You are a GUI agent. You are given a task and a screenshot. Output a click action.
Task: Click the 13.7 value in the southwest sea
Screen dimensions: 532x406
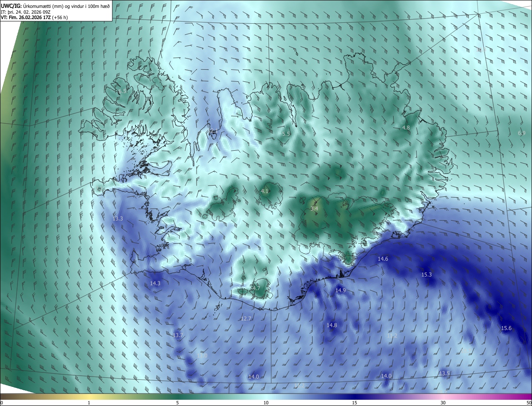(178, 335)
